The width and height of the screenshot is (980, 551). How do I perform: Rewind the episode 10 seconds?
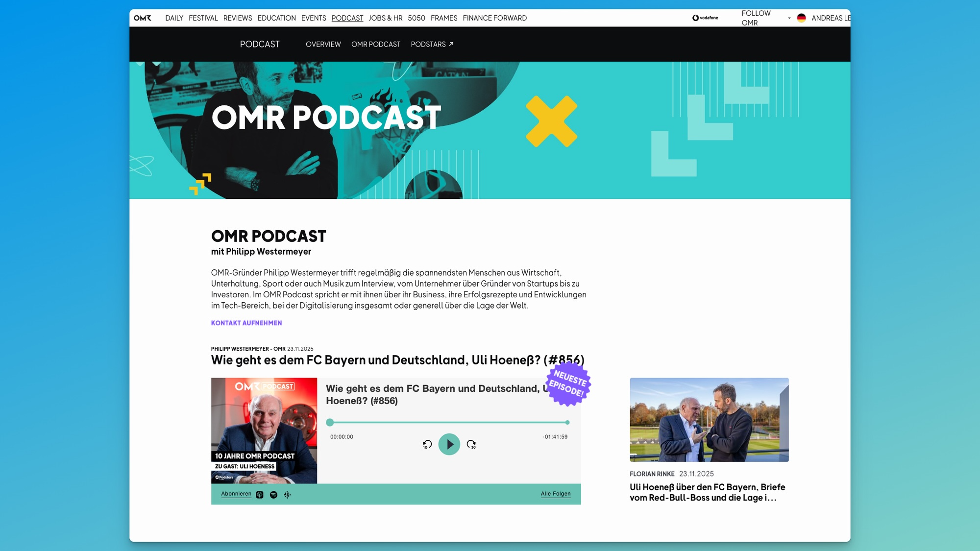(x=427, y=444)
